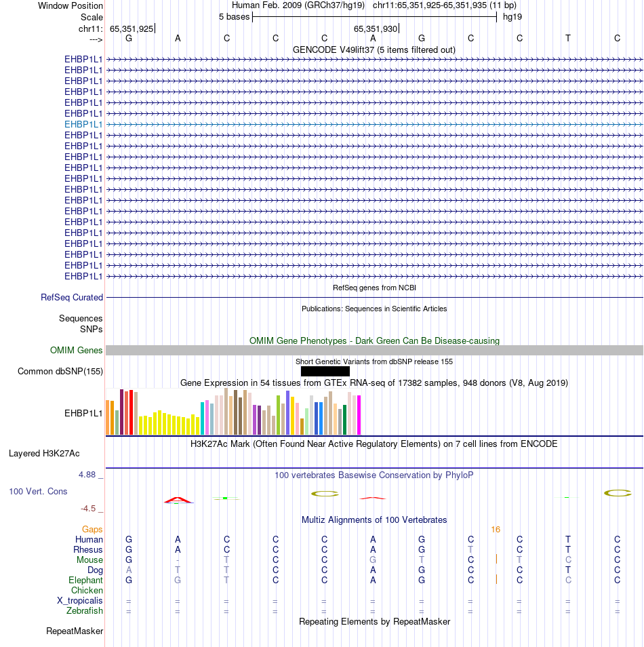This screenshot has width=644, height=647.
Task: Click the Rhesus alignment row label
Action: 88,549
